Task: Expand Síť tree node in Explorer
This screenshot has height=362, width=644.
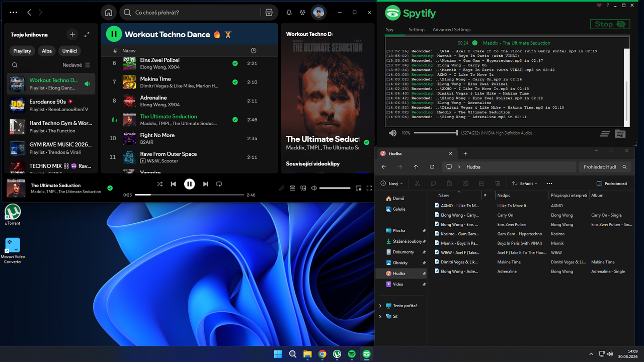Action: click(x=380, y=316)
